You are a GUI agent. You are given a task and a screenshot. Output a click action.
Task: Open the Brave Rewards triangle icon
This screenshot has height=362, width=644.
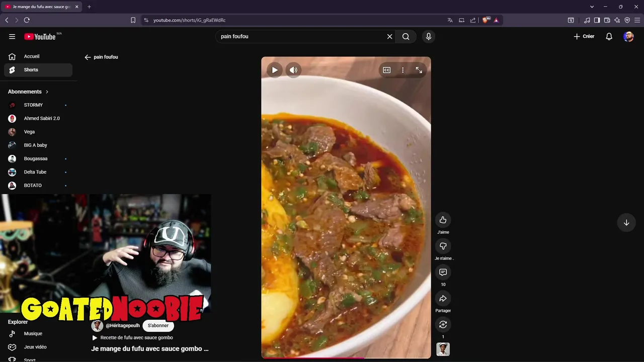(x=496, y=20)
